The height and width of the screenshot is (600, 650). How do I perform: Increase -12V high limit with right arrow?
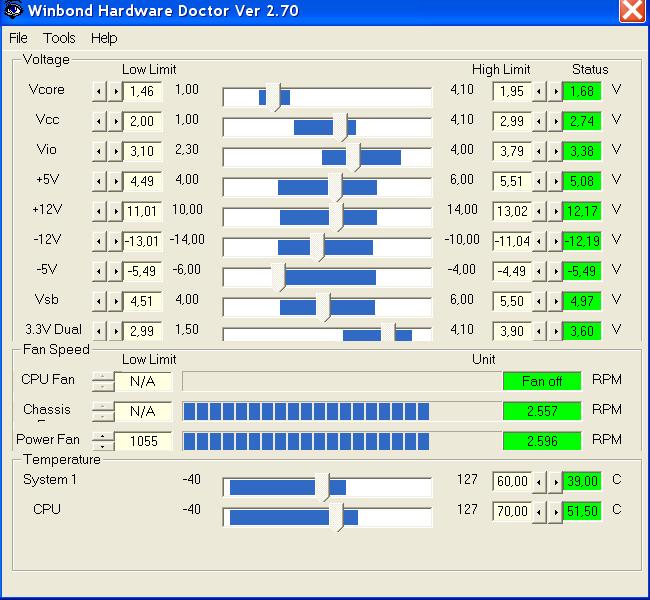[555, 241]
